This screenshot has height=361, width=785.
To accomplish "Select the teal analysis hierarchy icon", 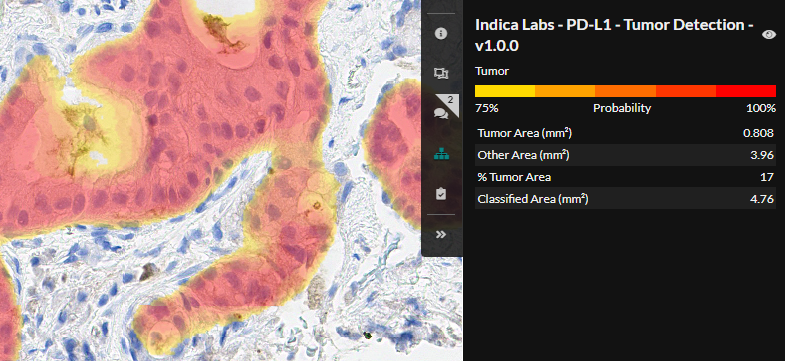I will tap(441, 154).
